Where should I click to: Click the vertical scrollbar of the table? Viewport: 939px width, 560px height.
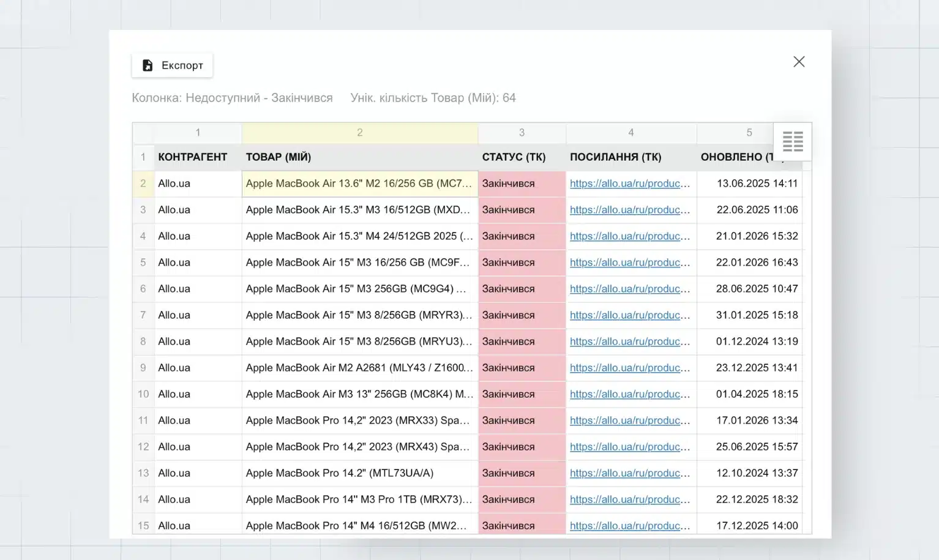807,343
